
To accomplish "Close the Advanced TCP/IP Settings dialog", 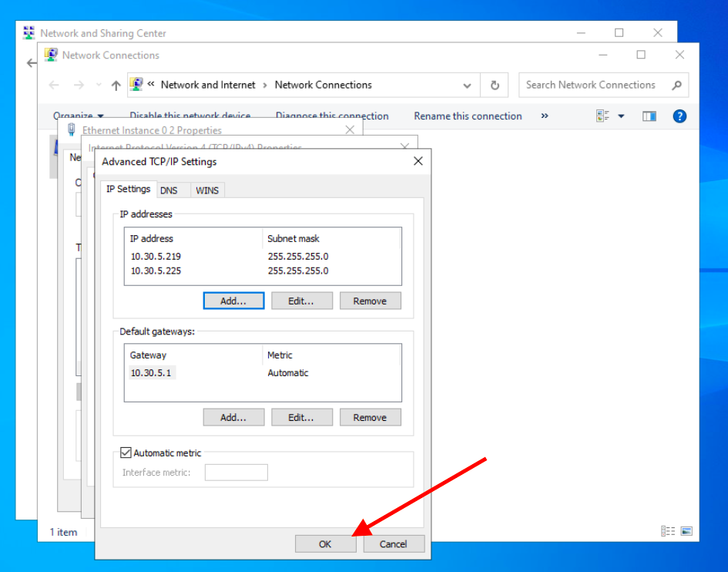I will pos(418,161).
